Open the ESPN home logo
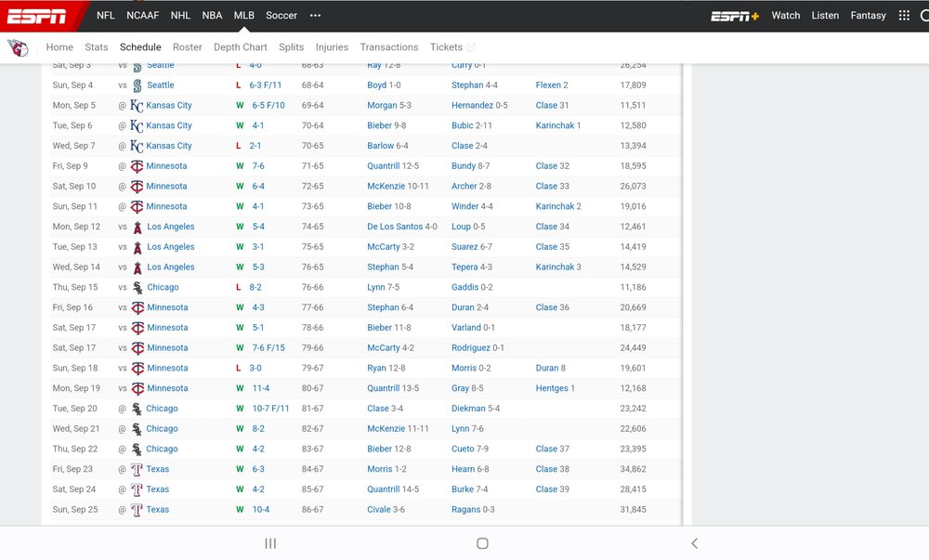This screenshot has width=929, height=560. 37,16
